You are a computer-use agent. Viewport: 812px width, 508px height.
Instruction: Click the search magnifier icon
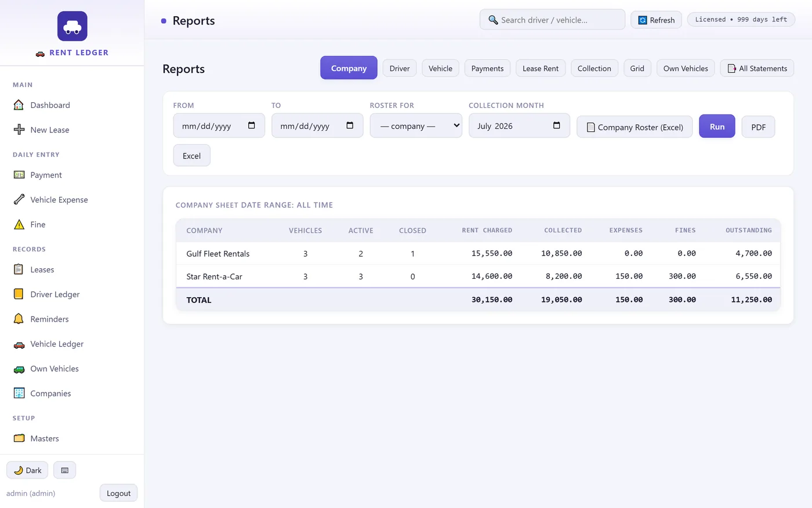(x=493, y=20)
